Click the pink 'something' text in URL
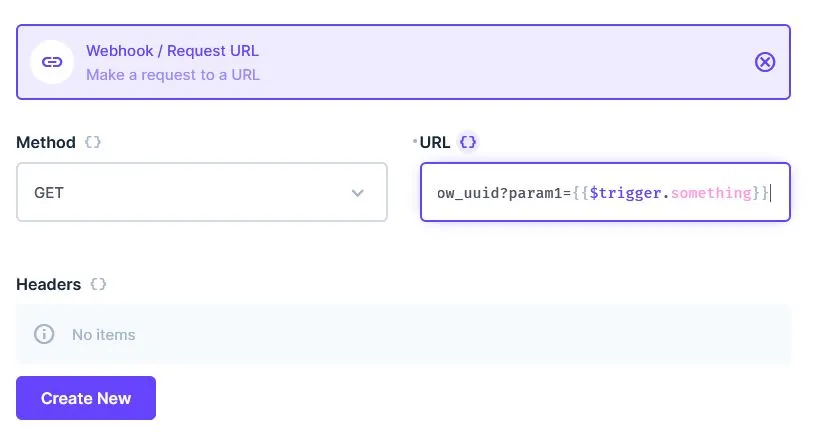This screenshot has height=435, width=813. coord(710,192)
